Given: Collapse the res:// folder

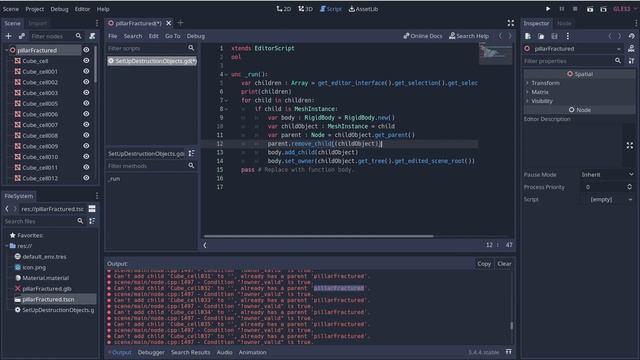Looking at the screenshot, I should [7, 246].
